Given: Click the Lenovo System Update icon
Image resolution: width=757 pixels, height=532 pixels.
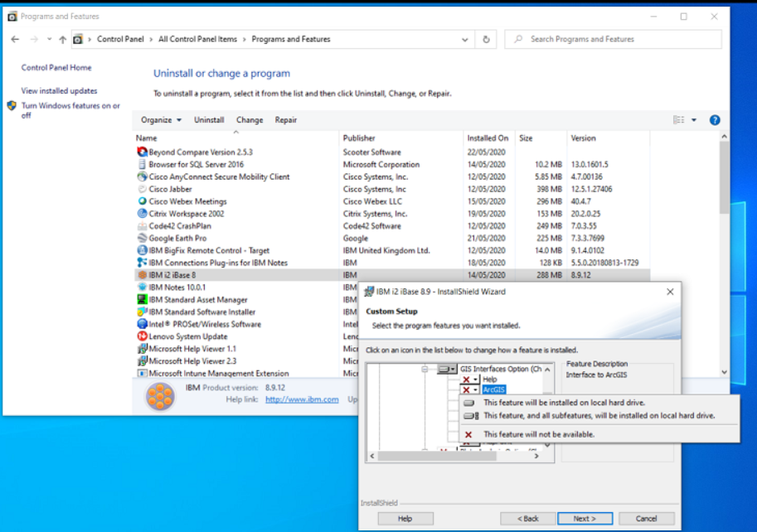Looking at the screenshot, I should click(x=141, y=336).
